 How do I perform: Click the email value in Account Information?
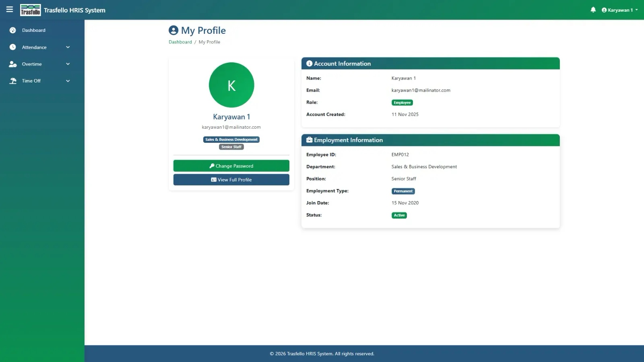coord(421,90)
